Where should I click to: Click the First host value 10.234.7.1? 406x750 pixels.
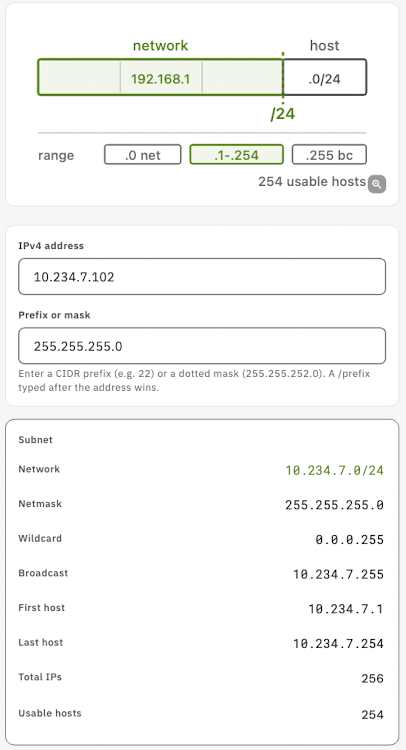tap(346, 609)
